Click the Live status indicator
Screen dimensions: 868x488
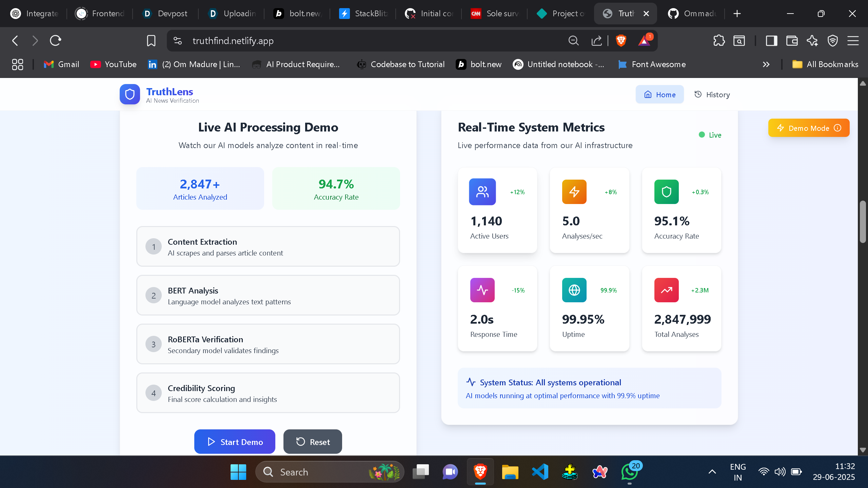709,135
